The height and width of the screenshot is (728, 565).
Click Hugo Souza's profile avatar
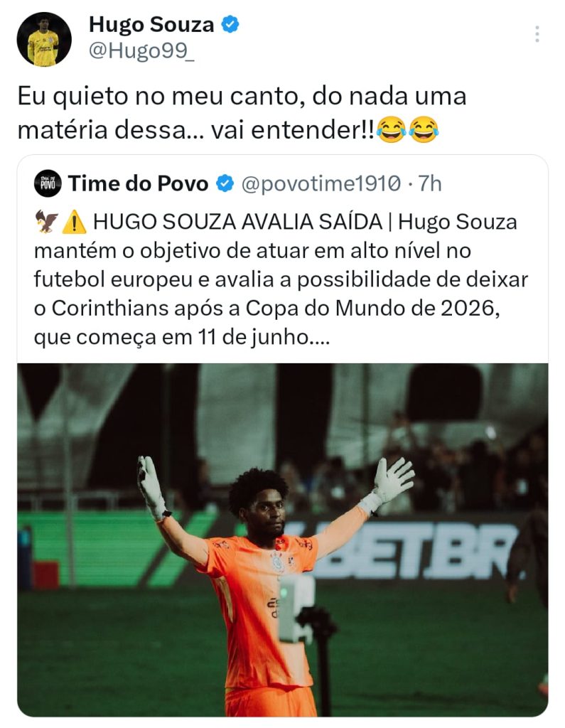click(44, 40)
